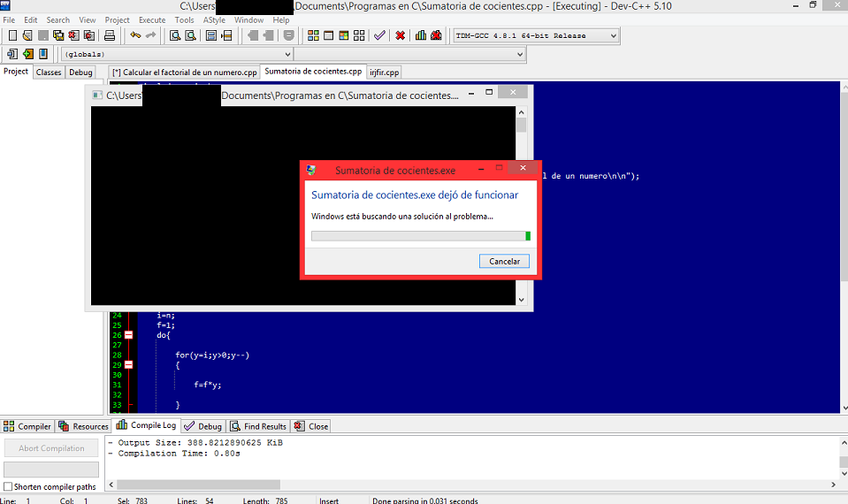
Task: Click the red X Stop Execution icon
Action: tap(401, 35)
